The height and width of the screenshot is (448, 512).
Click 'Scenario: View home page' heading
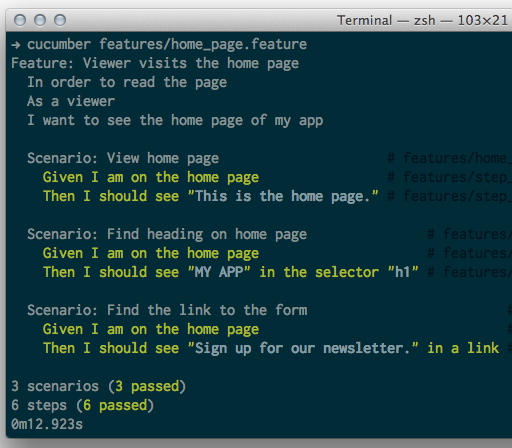point(123,158)
